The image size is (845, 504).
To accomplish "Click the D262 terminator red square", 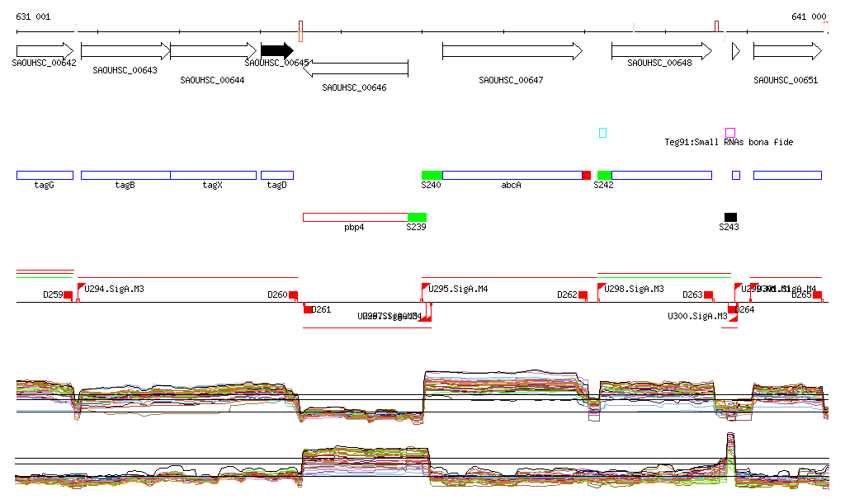I will point(583,294).
